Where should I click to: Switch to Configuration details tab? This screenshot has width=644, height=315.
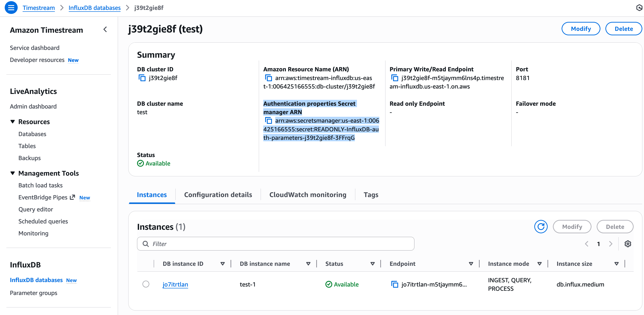(218, 195)
